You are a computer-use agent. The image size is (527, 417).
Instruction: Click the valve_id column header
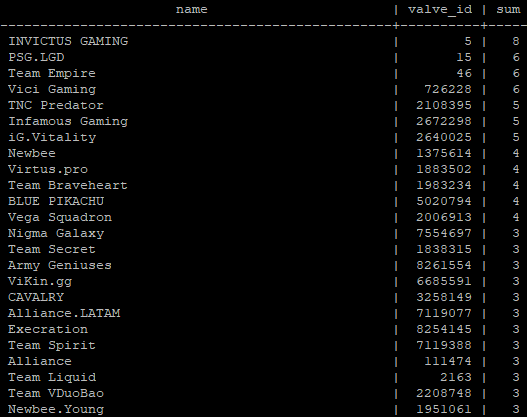click(x=440, y=10)
